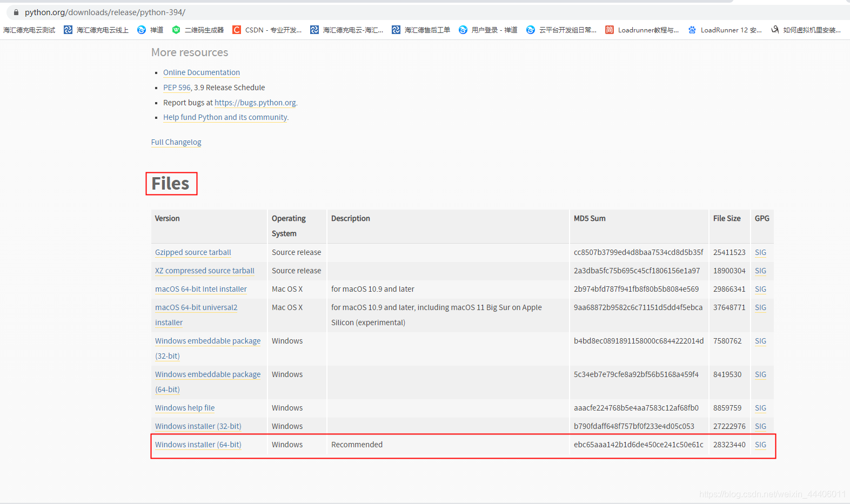850x504 pixels.
Task: Open the 海汇德充电云-海汇 bookmark
Action: point(346,30)
